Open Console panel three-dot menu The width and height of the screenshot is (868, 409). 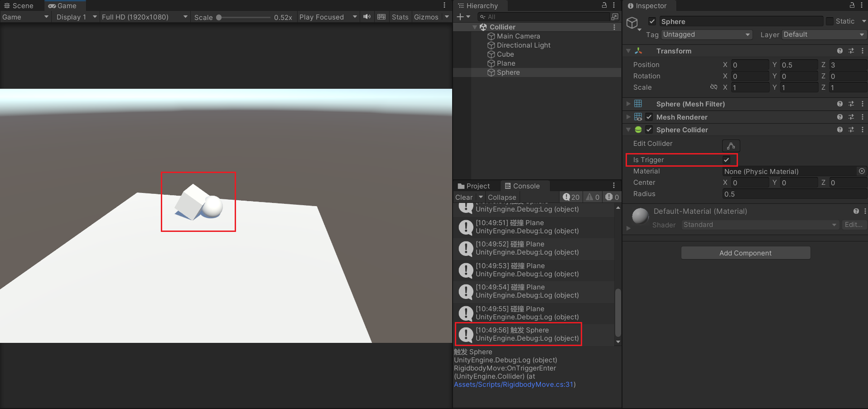pos(614,185)
